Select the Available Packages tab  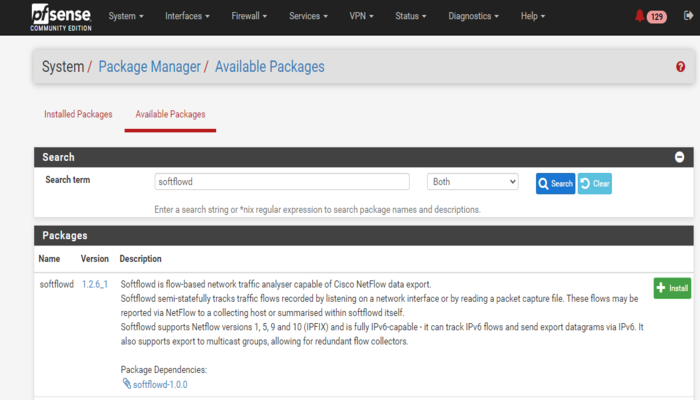[170, 114]
